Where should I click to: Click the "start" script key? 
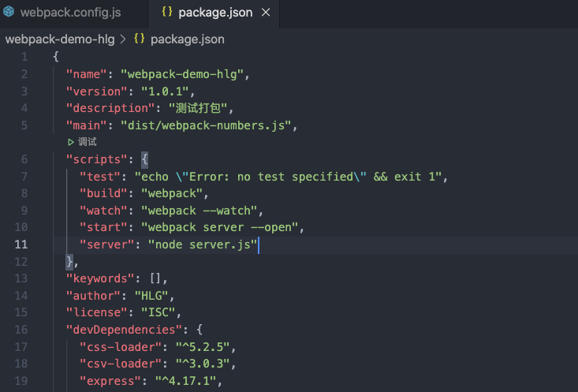pos(103,227)
